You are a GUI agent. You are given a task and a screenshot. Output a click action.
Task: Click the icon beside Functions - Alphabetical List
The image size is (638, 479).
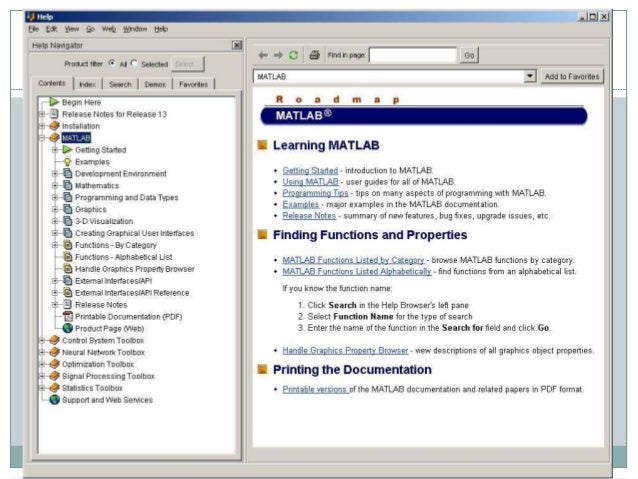pyautogui.click(x=68, y=257)
